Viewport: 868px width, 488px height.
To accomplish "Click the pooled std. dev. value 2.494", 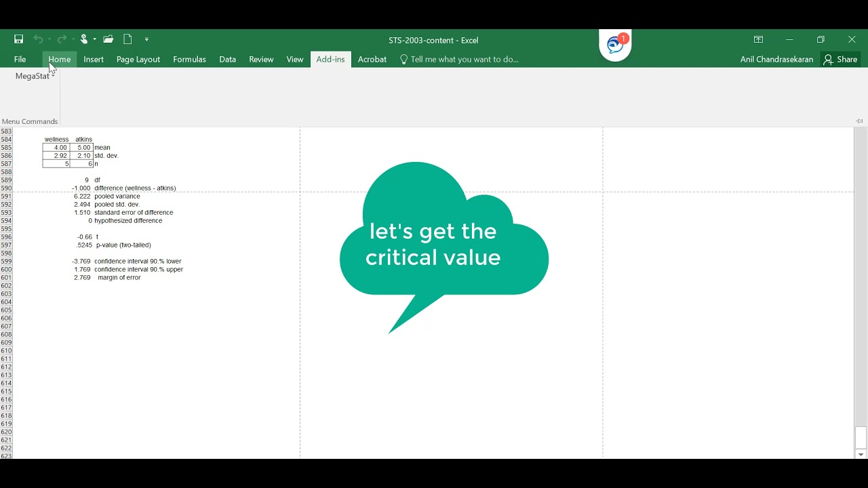I will (82, 204).
